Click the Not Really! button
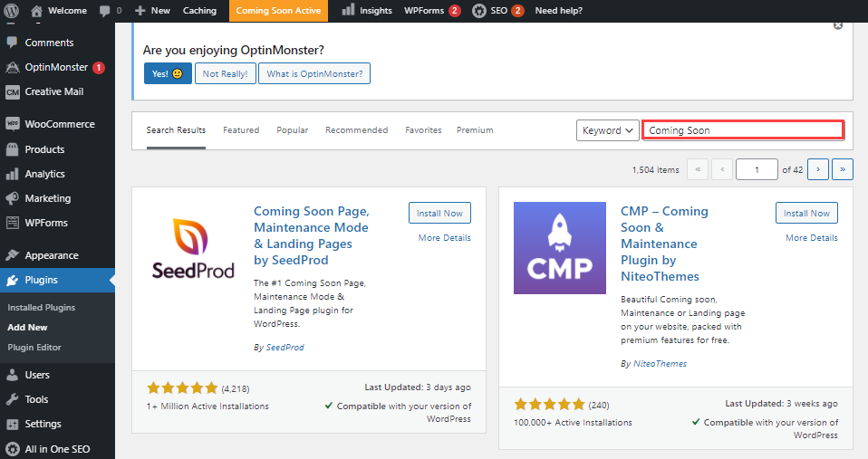The image size is (868, 459). 226,73
